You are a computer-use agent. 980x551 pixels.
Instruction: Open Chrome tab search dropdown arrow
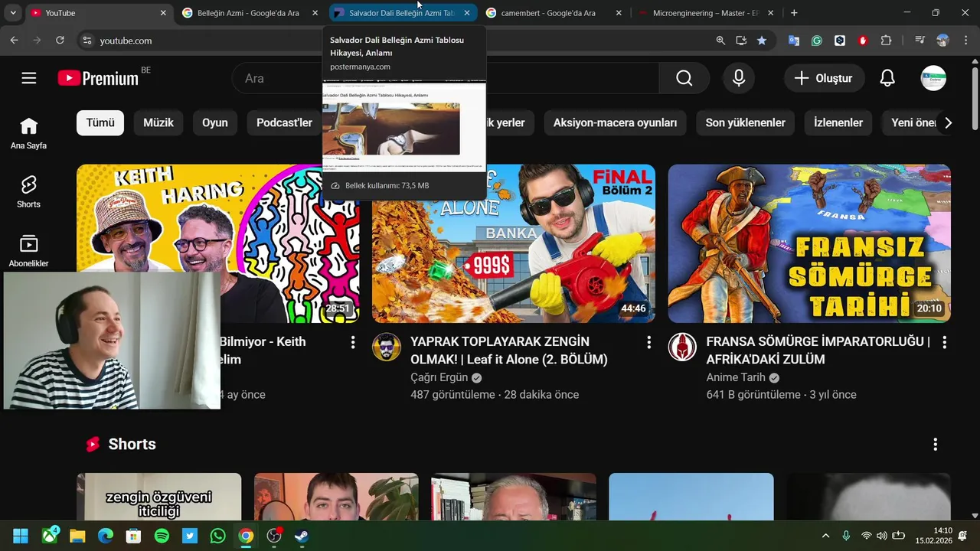pos(12,13)
